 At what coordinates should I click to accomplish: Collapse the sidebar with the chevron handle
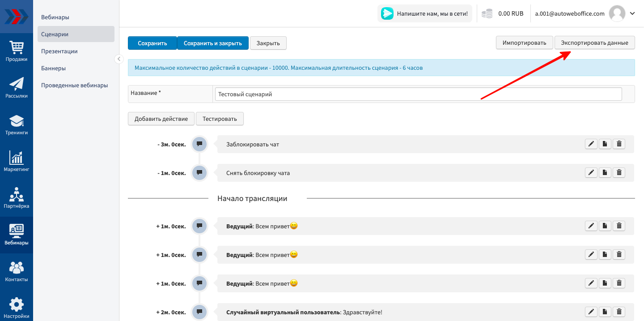pos(119,59)
